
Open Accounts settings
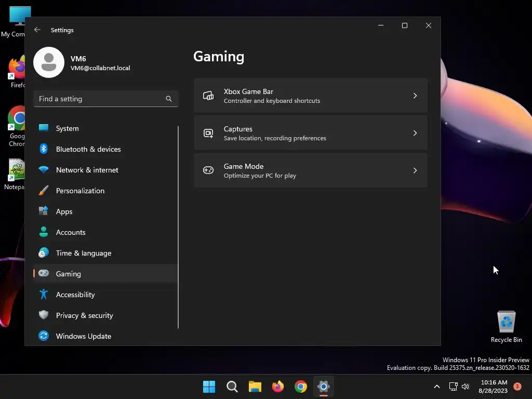[x=105, y=232]
